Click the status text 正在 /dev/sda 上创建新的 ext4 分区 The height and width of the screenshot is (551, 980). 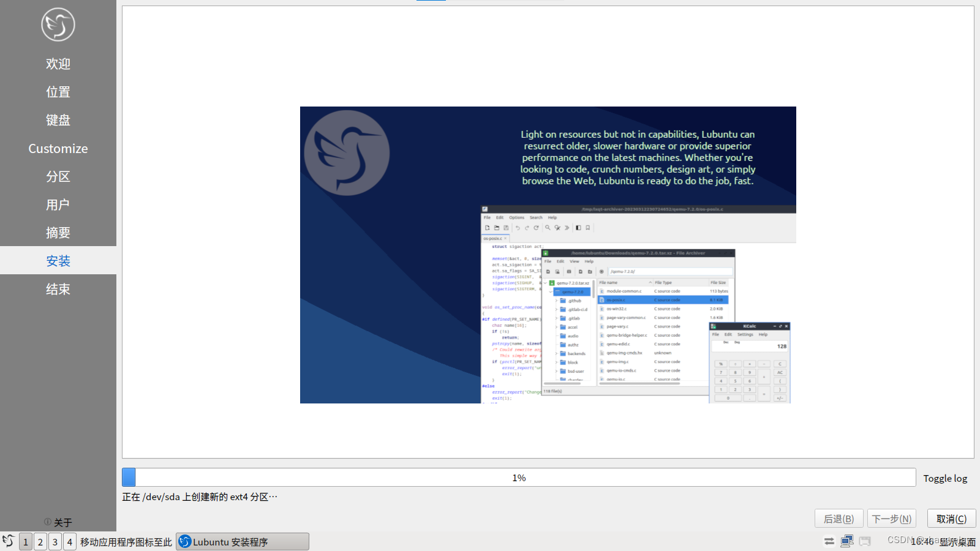point(200,497)
